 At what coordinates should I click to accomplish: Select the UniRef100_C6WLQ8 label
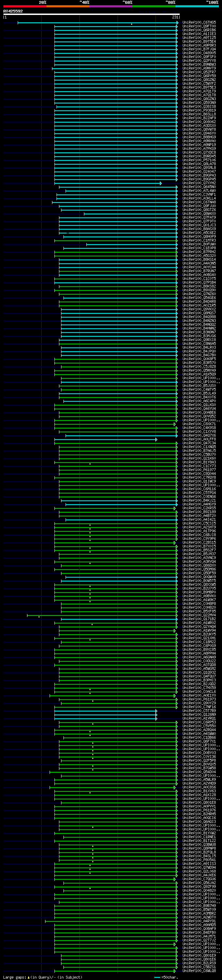[x=199, y=971]
